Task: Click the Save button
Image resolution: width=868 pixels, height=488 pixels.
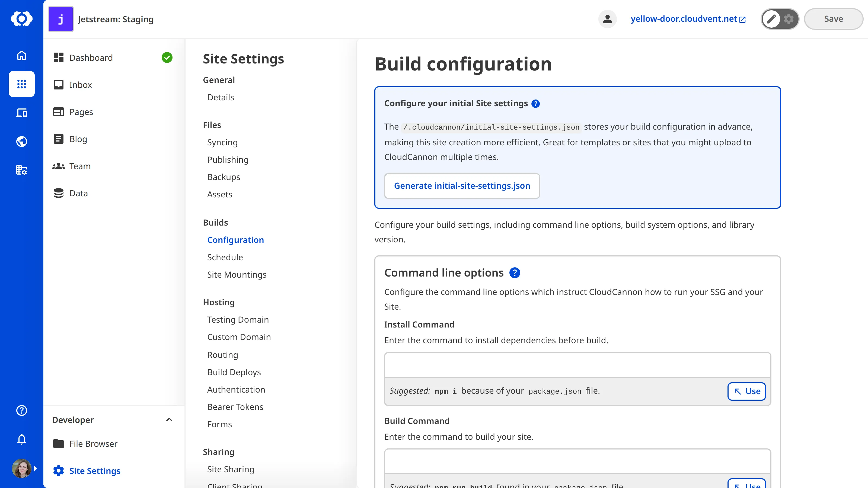Action: [x=833, y=19]
